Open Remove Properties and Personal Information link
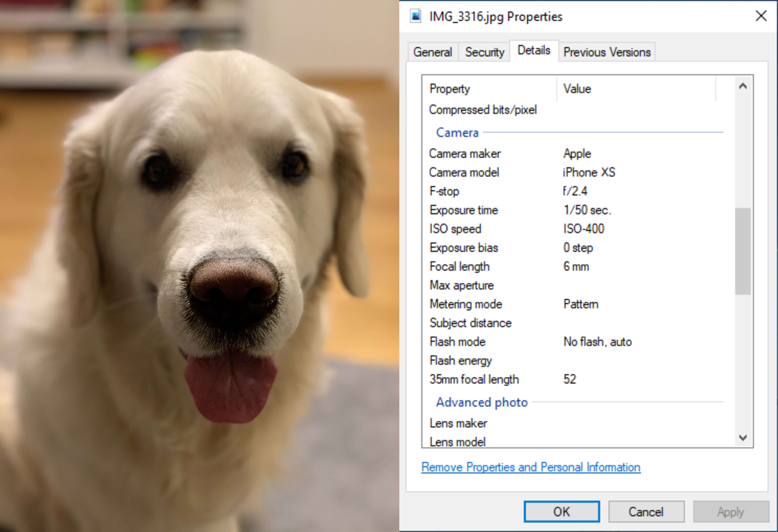Screen dimensions: 778x532 [x=531, y=467]
